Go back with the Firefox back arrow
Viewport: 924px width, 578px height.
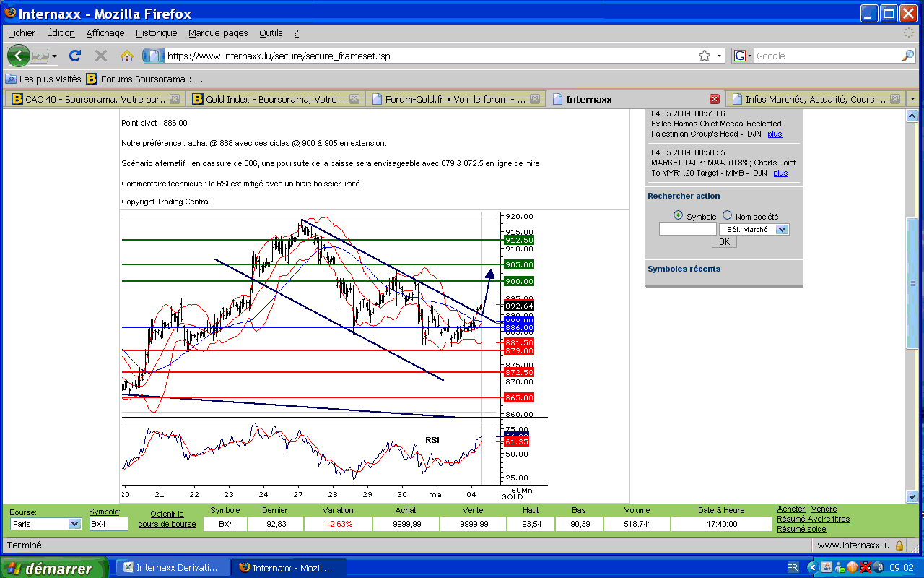pyautogui.click(x=18, y=56)
